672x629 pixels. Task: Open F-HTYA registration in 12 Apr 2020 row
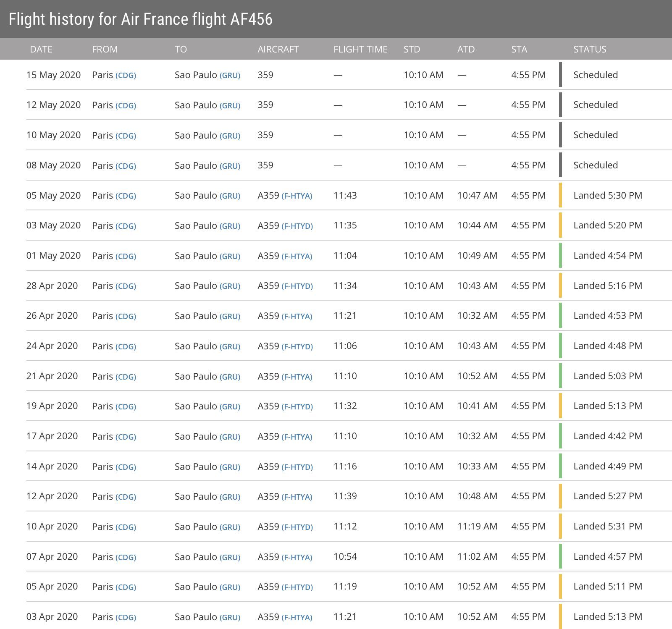pyautogui.click(x=297, y=497)
